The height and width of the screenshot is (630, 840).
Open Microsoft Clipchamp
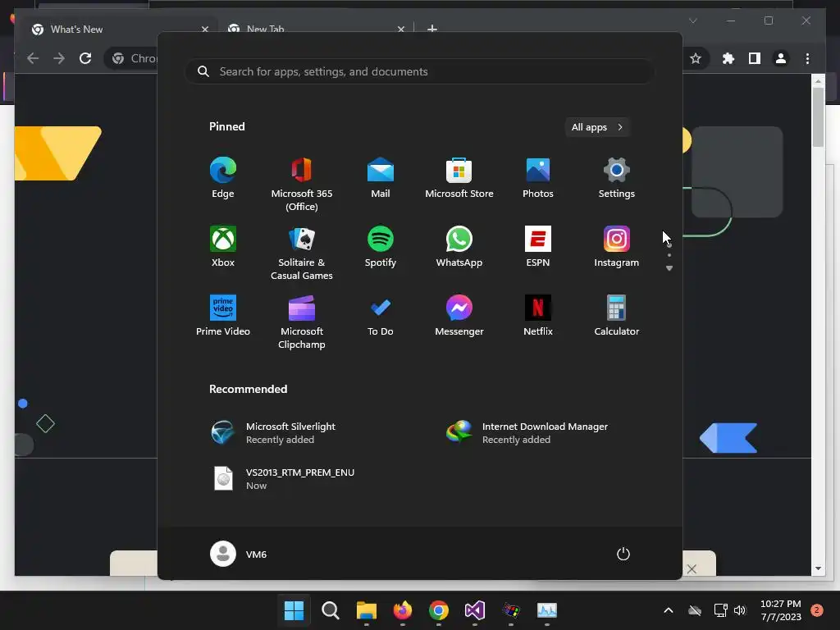pyautogui.click(x=302, y=322)
